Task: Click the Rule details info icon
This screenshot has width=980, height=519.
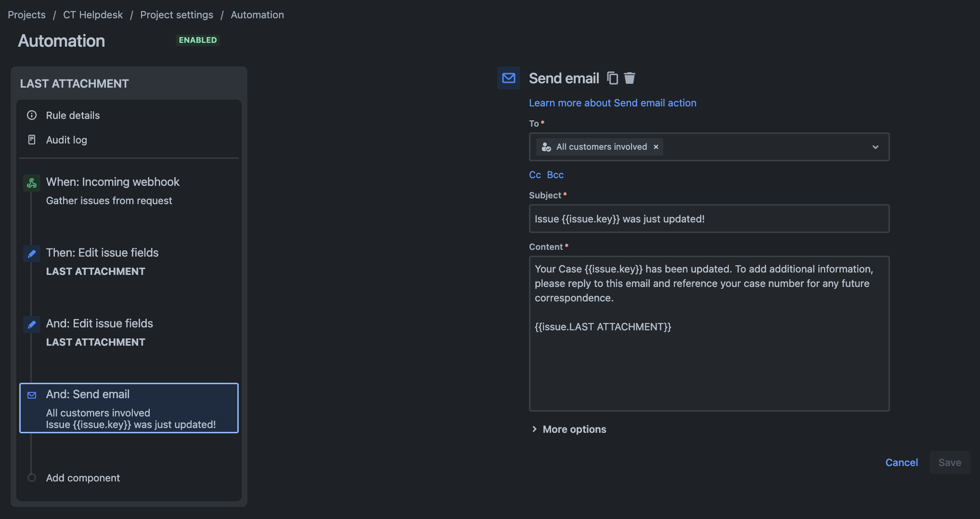Action: point(32,115)
